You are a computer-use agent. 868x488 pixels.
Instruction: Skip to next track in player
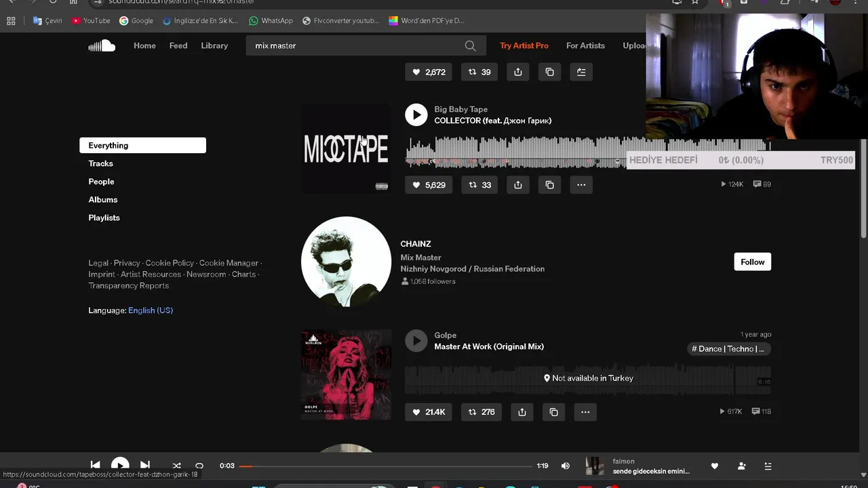[145, 466]
